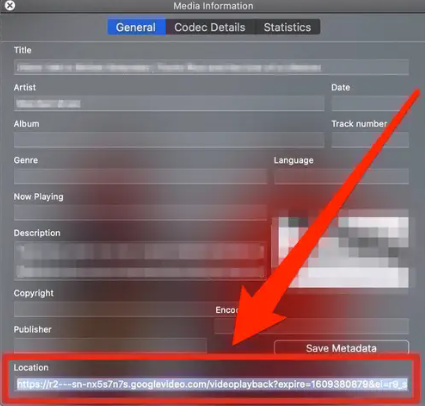Click the Genre input field
Viewport: 425px width, 406px height.
pos(140,176)
